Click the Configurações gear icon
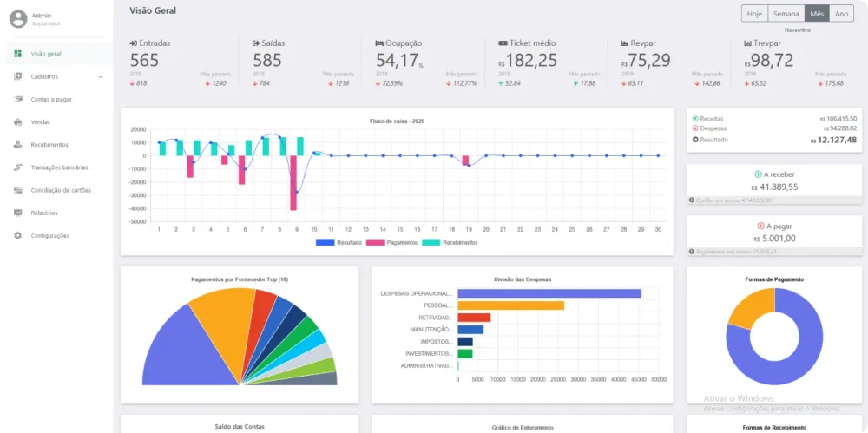The height and width of the screenshot is (433, 868). [18, 235]
